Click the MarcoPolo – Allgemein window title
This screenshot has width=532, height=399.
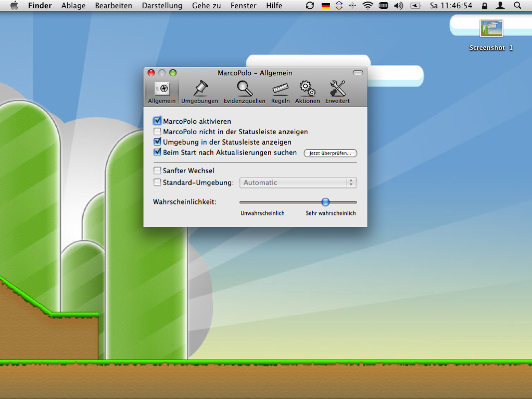[x=255, y=73]
